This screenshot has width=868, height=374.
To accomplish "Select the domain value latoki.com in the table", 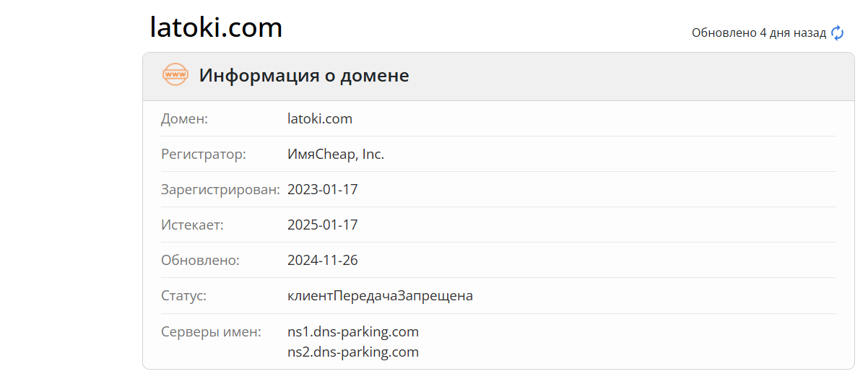I will (x=320, y=118).
